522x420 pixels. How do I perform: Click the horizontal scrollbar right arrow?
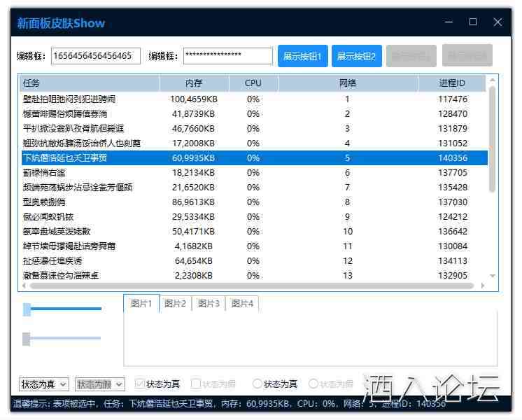point(481,286)
